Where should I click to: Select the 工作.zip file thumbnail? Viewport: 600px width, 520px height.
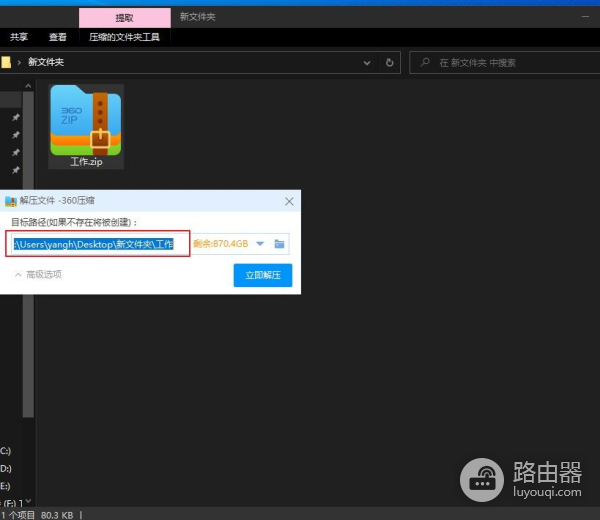pyautogui.click(x=86, y=127)
